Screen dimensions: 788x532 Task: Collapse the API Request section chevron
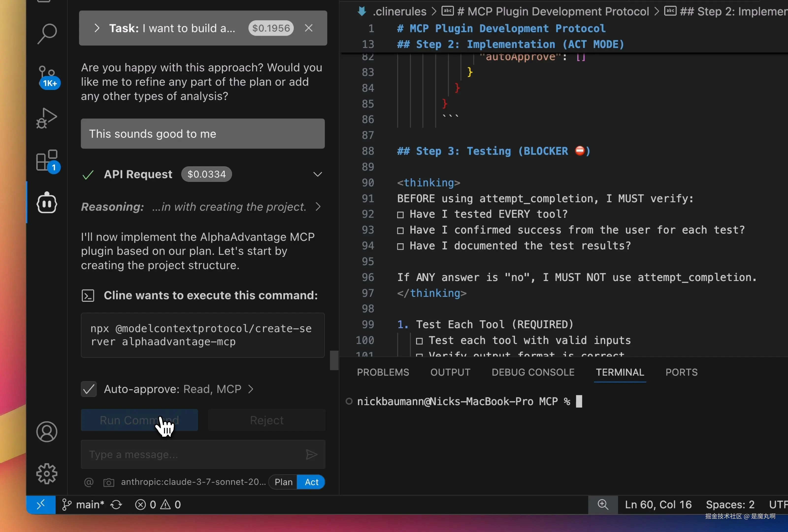click(x=317, y=174)
